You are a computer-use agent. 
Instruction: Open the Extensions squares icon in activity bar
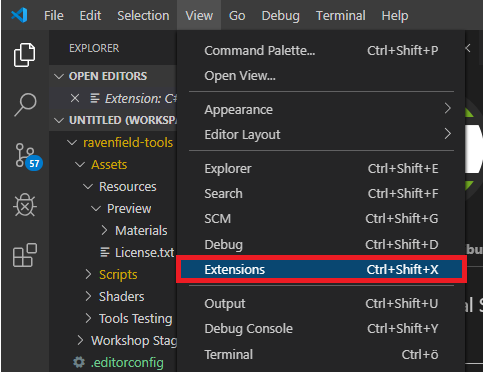[x=25, y=255]
